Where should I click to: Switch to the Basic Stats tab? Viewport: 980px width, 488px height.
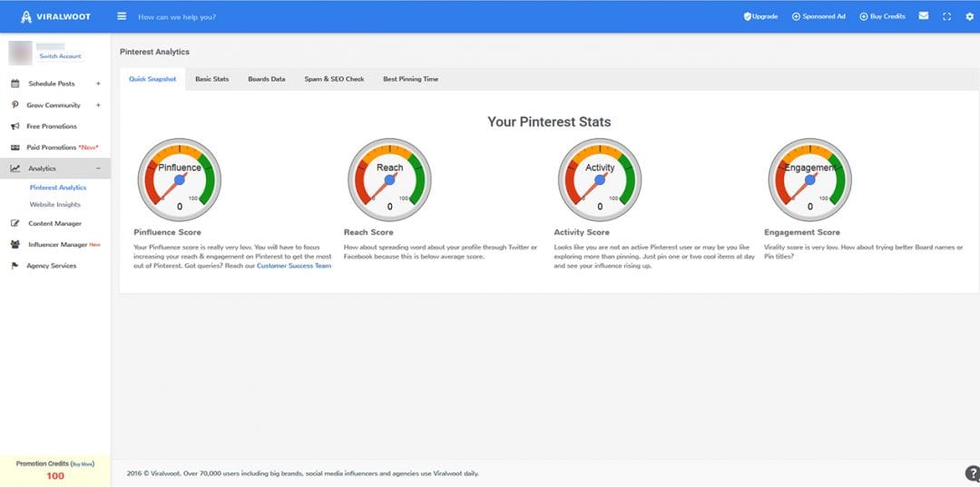[x=211, y=79]
